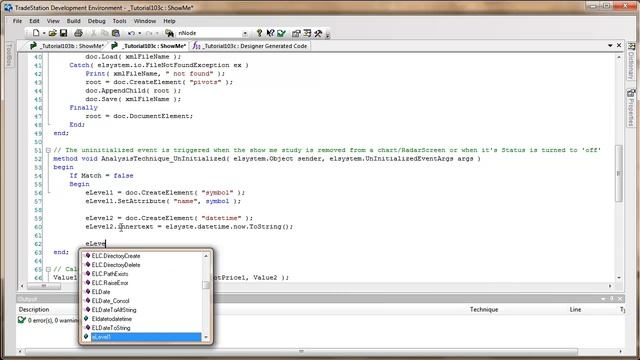640x360 pixels.
Task: Click the editor horizontal scroll right arrow
Action: pos(610,286)
